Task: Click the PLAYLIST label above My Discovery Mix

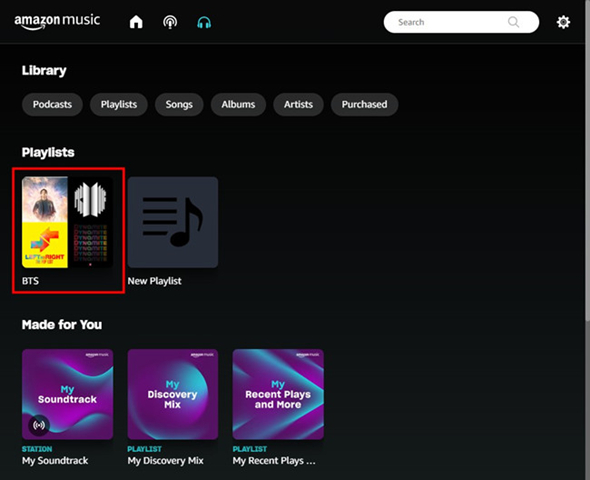Action: [x=144, y=449]
